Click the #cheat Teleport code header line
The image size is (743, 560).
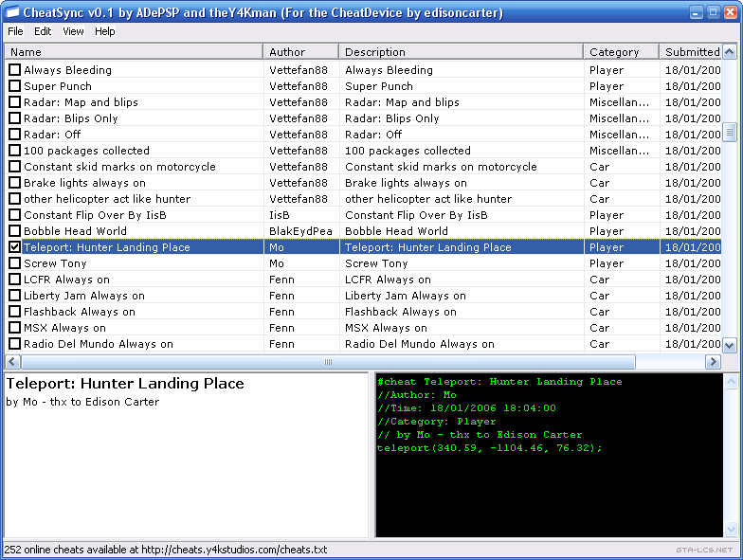[x=500, y=381]
